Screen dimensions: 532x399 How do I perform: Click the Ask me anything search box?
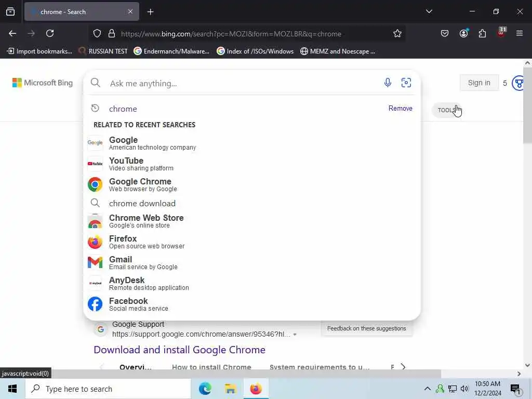[243, 84]
